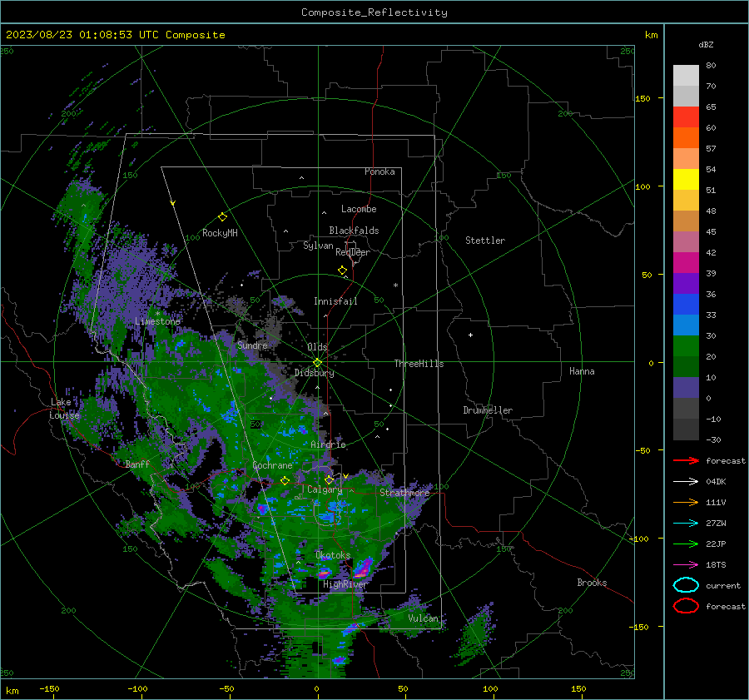Select the 80 dBZ light gray swatch
Screen dimensions: 749x700
(686, 75)
